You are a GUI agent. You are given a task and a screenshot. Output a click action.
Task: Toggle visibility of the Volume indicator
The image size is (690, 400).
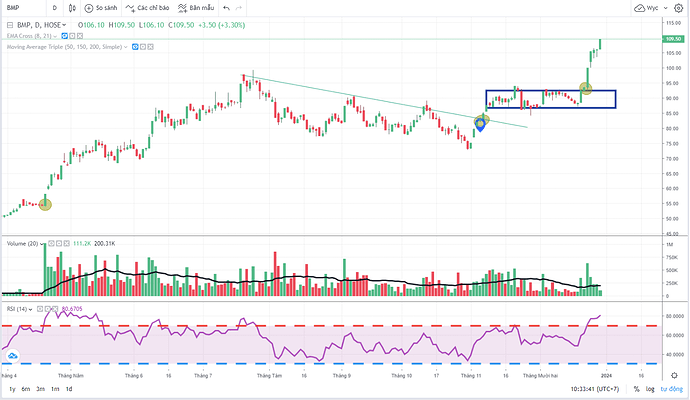click(51, 243)
